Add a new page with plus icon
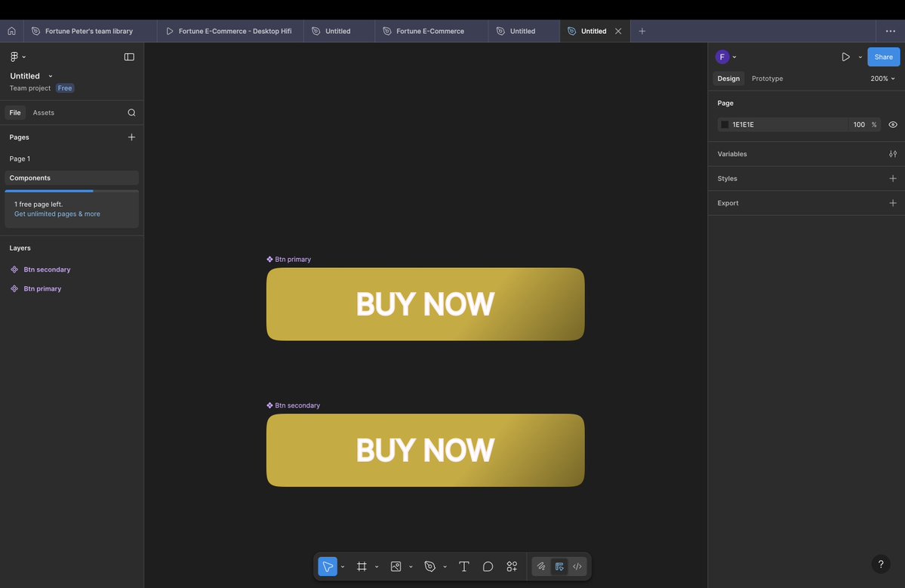The height and width of the screenshot is (588, 905). point(131,137)
